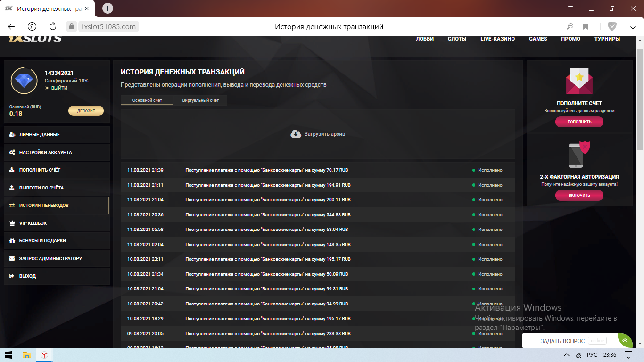This screenshot has height=362, width=644.
Task: Click the РУС language indicator in taskbar
Action: pyautogui.click(x=592, y=354)
